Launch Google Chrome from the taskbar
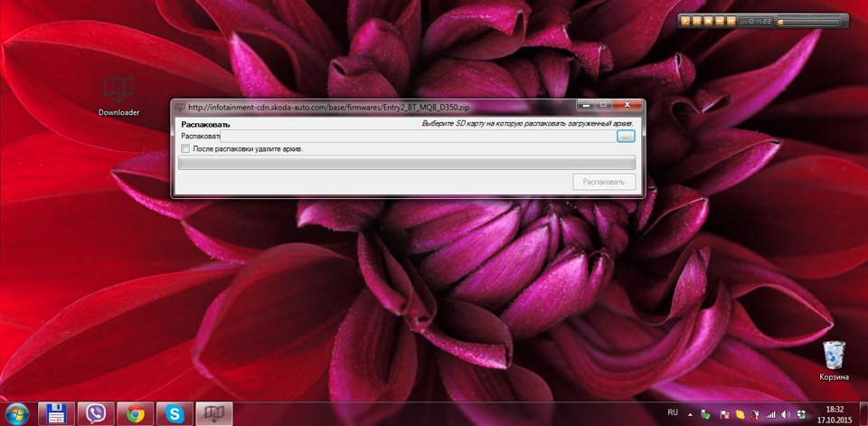868x426 pixels. 135,414
